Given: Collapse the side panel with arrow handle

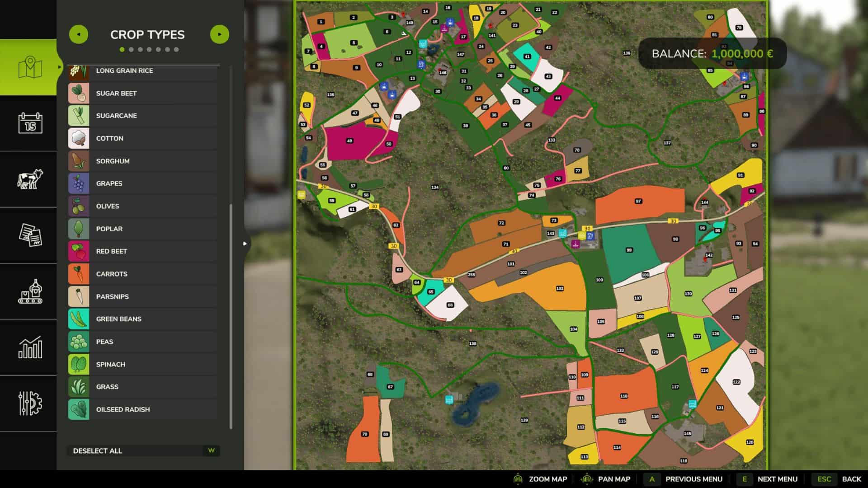Looking at the screenshot, I should click(x=245, y=244).
